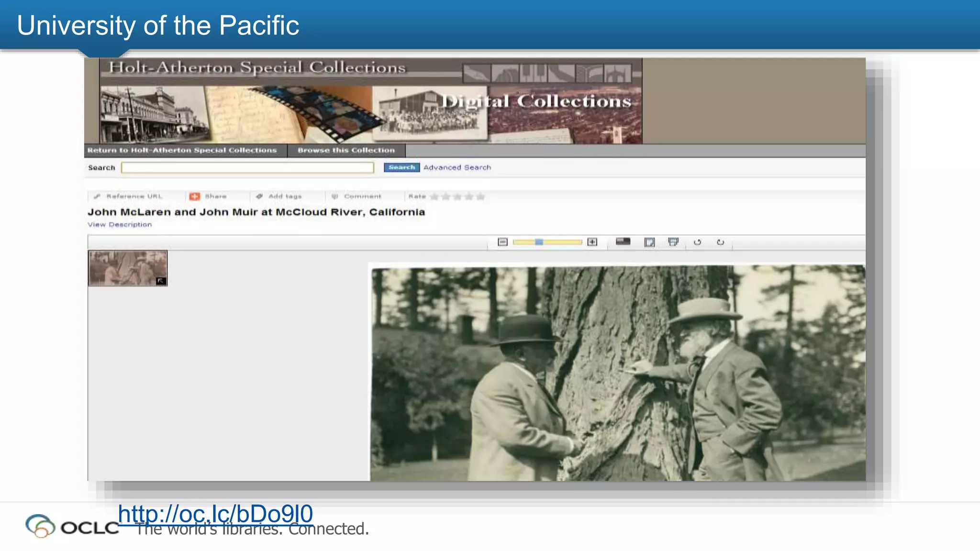Click the OCLC logo
The width and height of the screenshot is (980, 551).
pos(72,526)
